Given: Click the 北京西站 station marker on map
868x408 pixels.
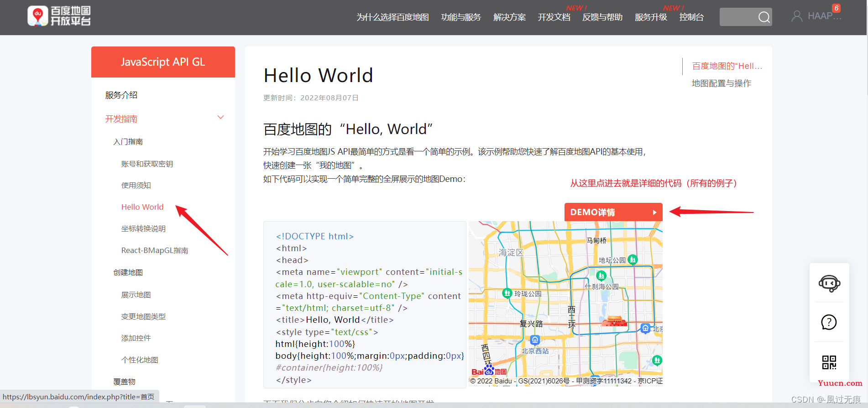Looking at the screenshot, I should click(535, 340).
